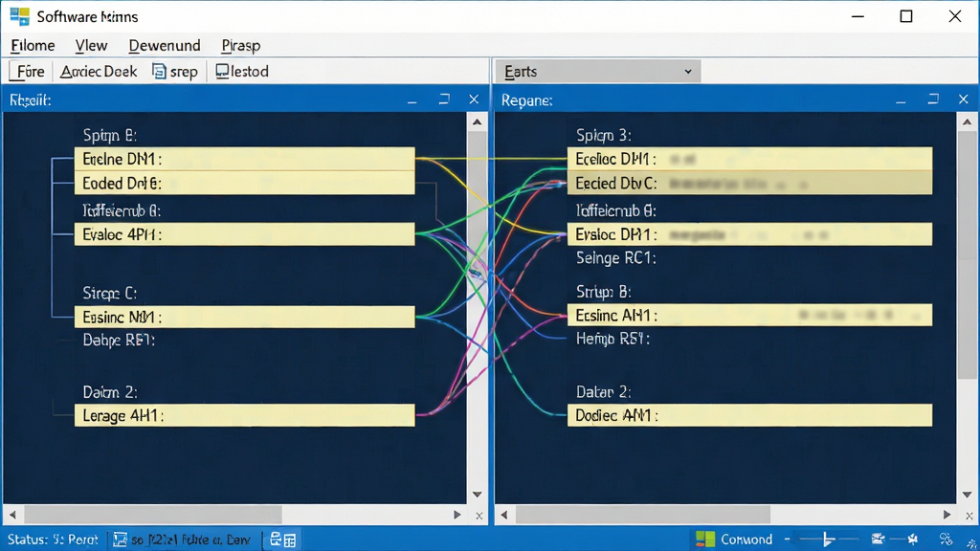Minimize the Repane panel
Screen dimensions: 980x551
(x=901, y=99)
